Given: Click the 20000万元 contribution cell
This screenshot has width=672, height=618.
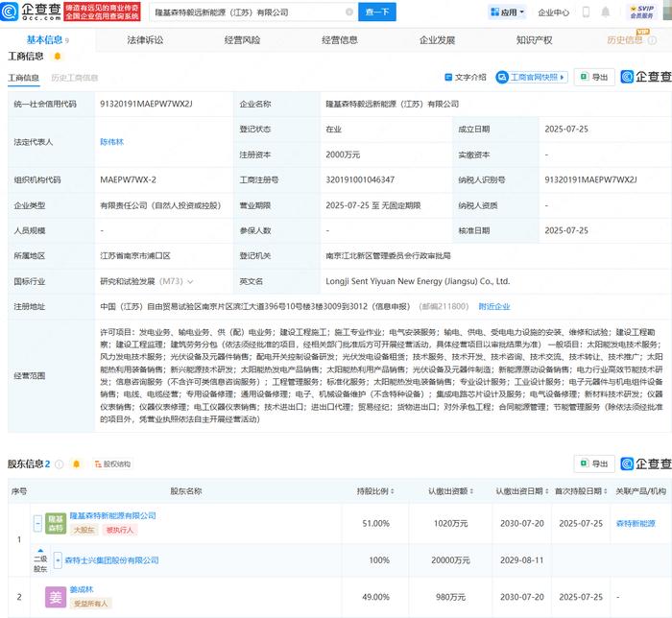Looking at the screenshot, I should [x=450, y=560].
